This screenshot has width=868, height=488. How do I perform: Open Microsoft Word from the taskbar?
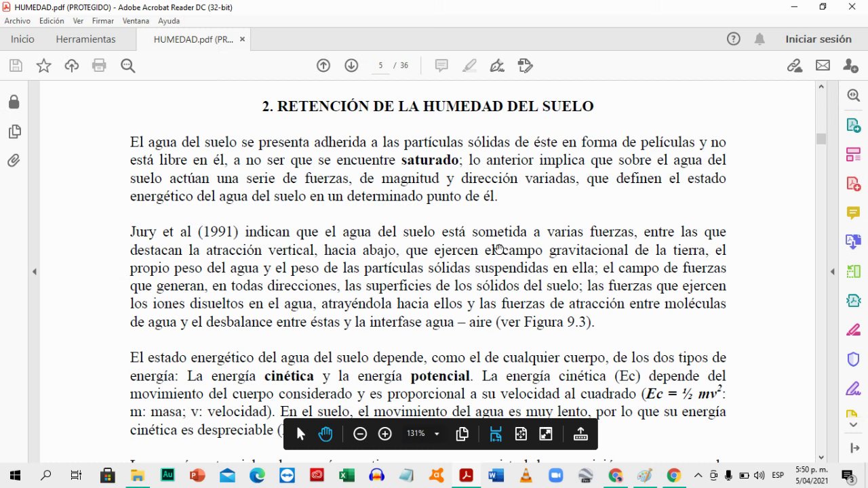(495, 475)
